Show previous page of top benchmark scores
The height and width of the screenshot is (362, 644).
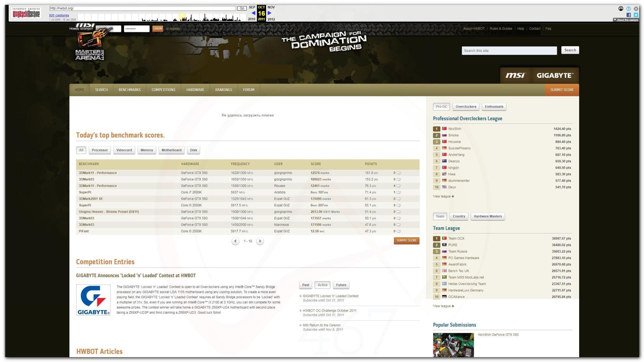(235, 241)
